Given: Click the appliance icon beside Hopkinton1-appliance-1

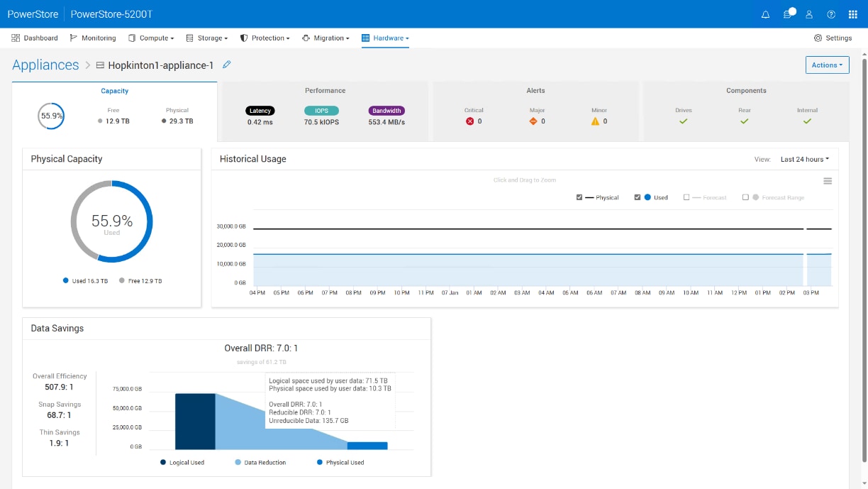Looking at the screenshot, I should 100,65.
